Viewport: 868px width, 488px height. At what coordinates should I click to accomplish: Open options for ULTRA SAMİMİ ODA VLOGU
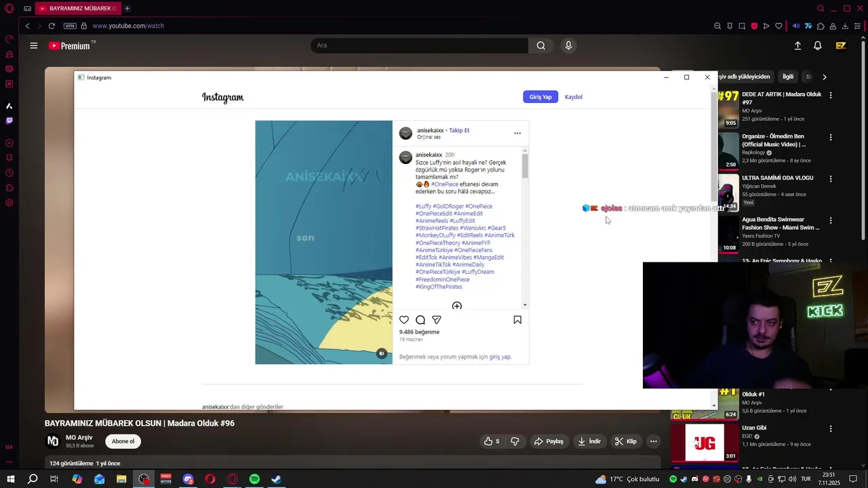point(831,178)
